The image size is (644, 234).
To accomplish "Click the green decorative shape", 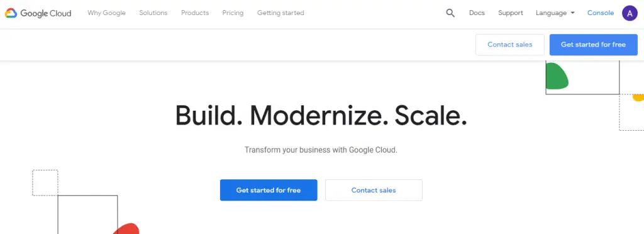I will point(556,76).
